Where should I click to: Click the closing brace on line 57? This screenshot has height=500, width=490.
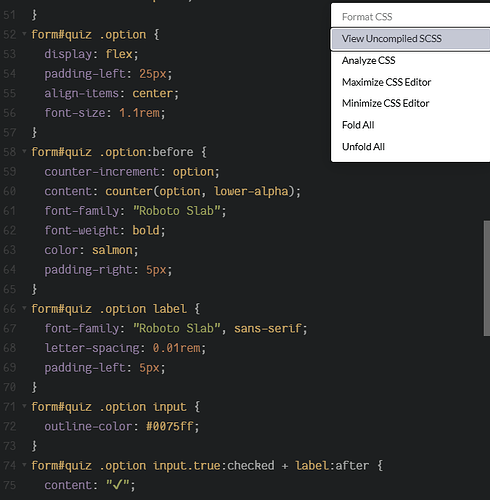point(34,133)
